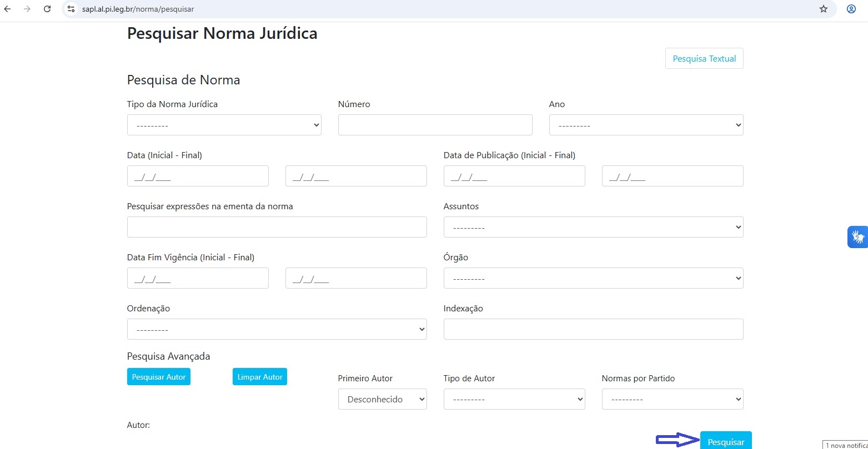868x449 pixels.
Task: Open the VLibras sign language accessibility widget
Action: coord(857,237)
